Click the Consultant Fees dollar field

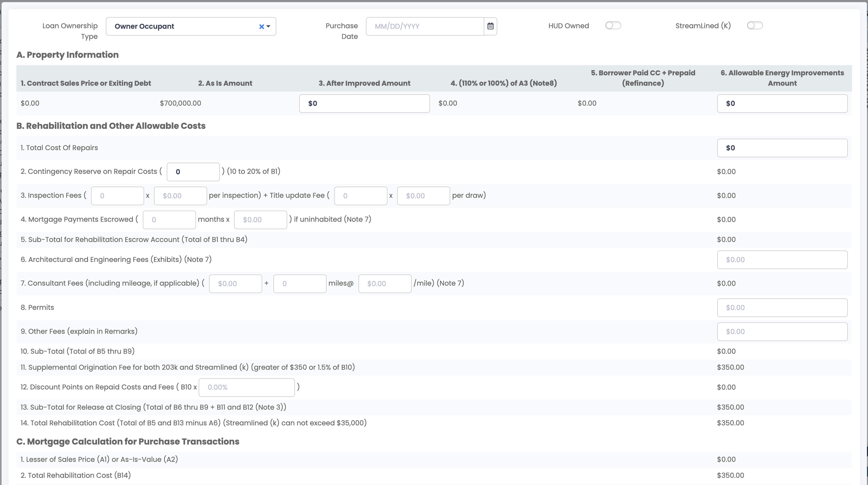click(235, 283)
